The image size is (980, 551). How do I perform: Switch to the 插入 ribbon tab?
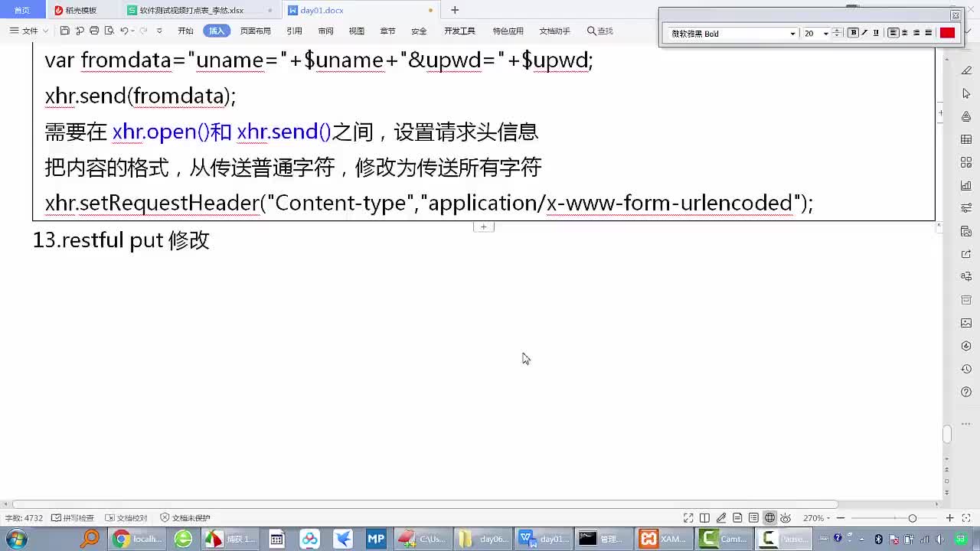tap(217, 31)
